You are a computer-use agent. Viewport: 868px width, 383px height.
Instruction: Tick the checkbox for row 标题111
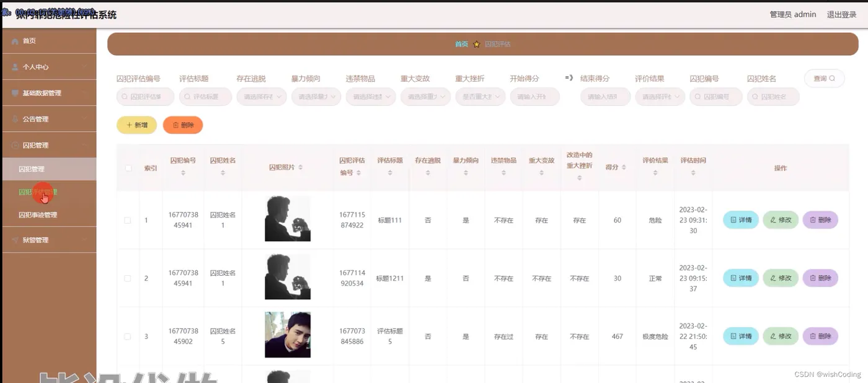tap(128, 220)
